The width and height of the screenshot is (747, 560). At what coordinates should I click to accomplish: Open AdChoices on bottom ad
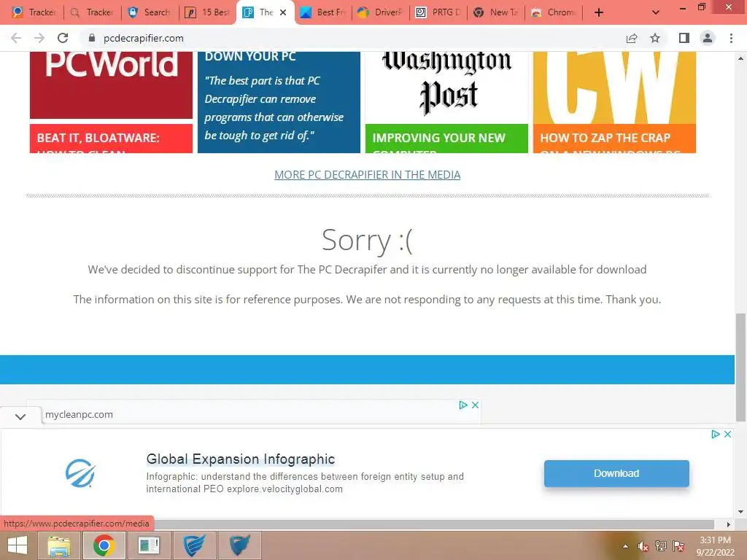715,435
